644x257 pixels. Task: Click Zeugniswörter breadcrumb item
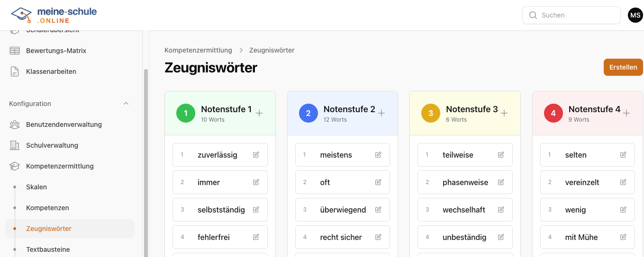point(272,50)
